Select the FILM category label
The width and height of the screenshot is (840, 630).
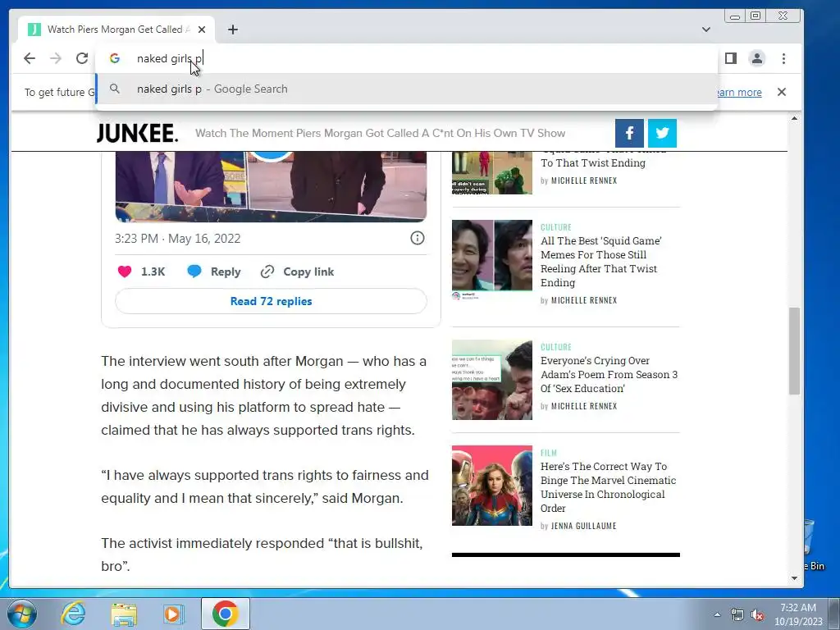pyautogui.click(x=549, y=453)
